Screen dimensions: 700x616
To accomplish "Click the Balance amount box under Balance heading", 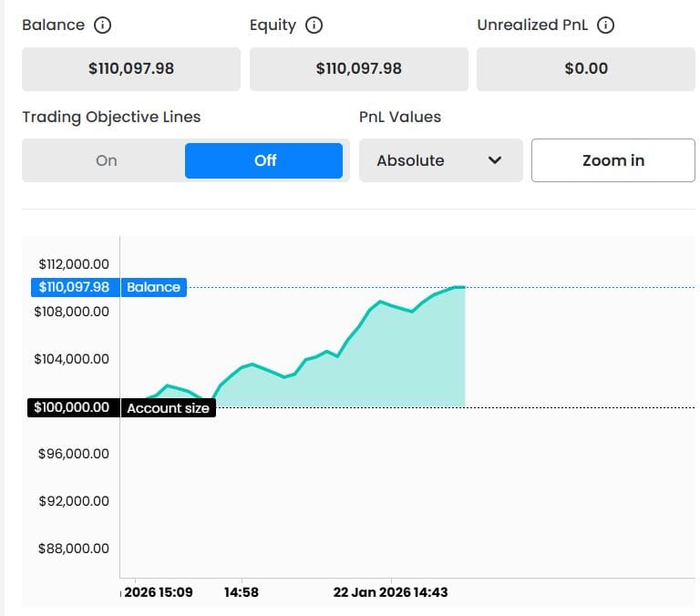I will [x=131, y=68].
